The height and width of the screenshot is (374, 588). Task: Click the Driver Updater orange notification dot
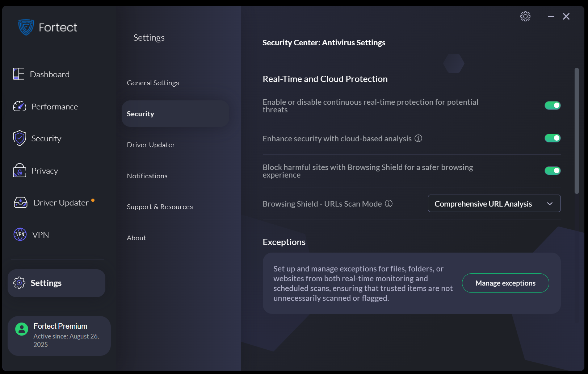click(93, 200)
